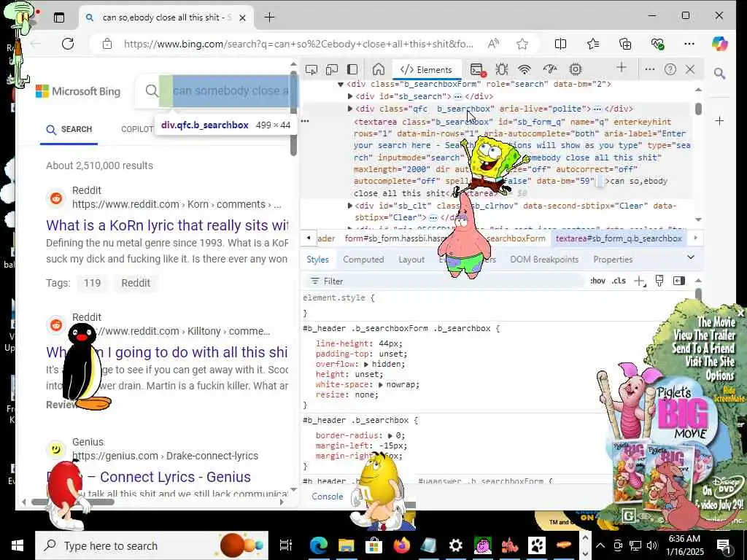Expand the white-space nowrap property value
Image resolution: width=747 pixels, height=560 pixels.
tap(381, 384)
